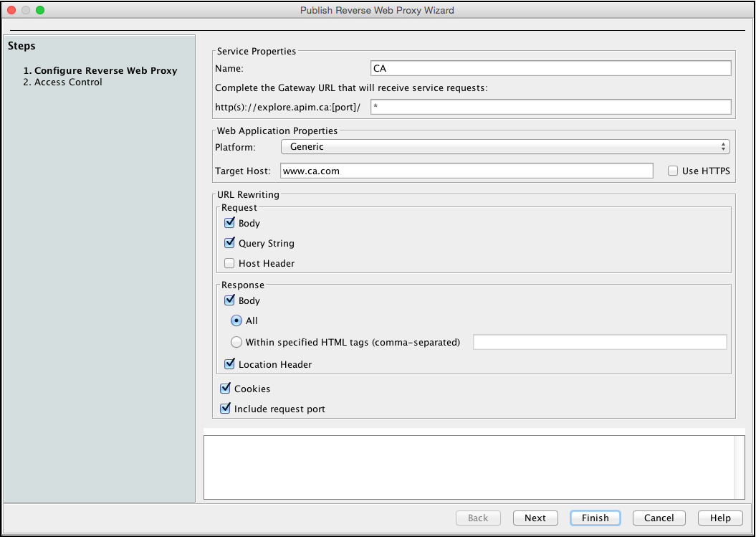Screen dimensions: 756x537
Task: Disable the Cookies checkbox
Action: (225, 389)
